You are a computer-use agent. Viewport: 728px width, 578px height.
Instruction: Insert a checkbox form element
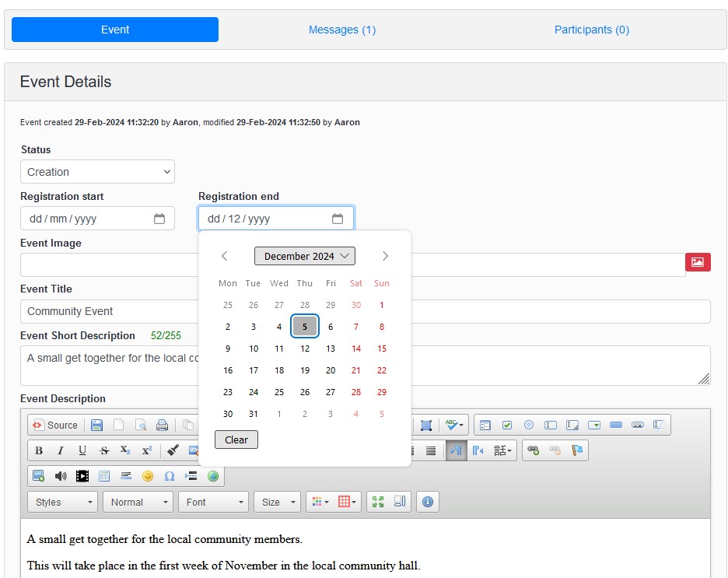[x=507, y=426]
